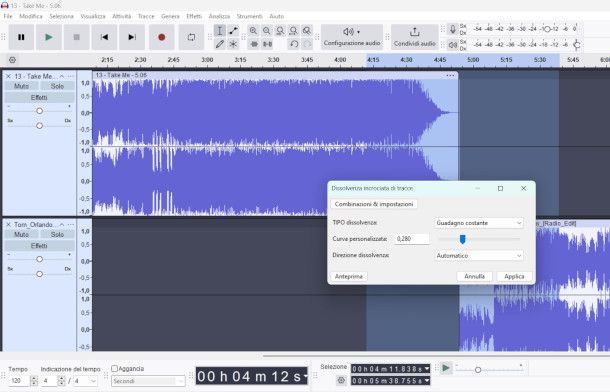Image resolution: width=610 pixels, height=392 pixels.
Task: Click the Condividi audio button
Action: point(414,37)
